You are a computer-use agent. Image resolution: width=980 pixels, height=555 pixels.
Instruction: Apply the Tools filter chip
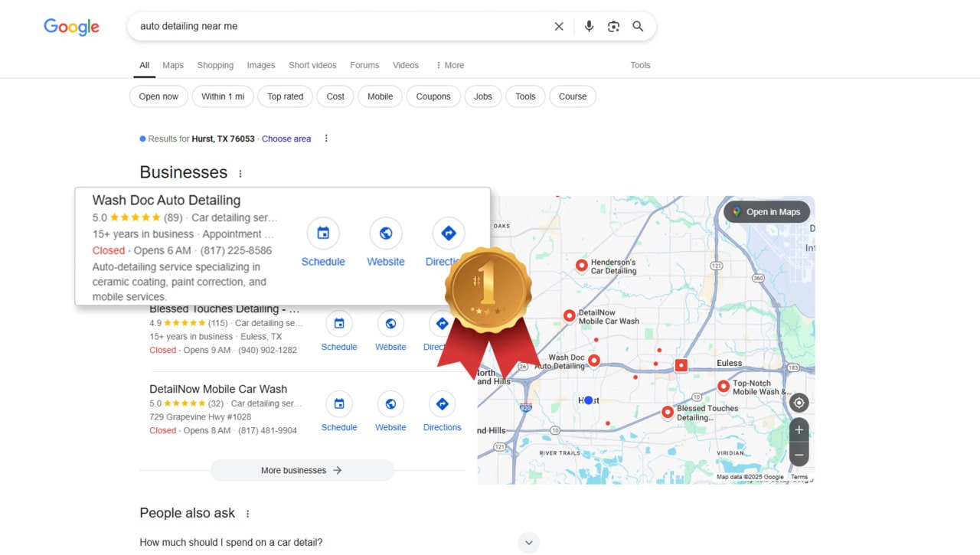525,96
